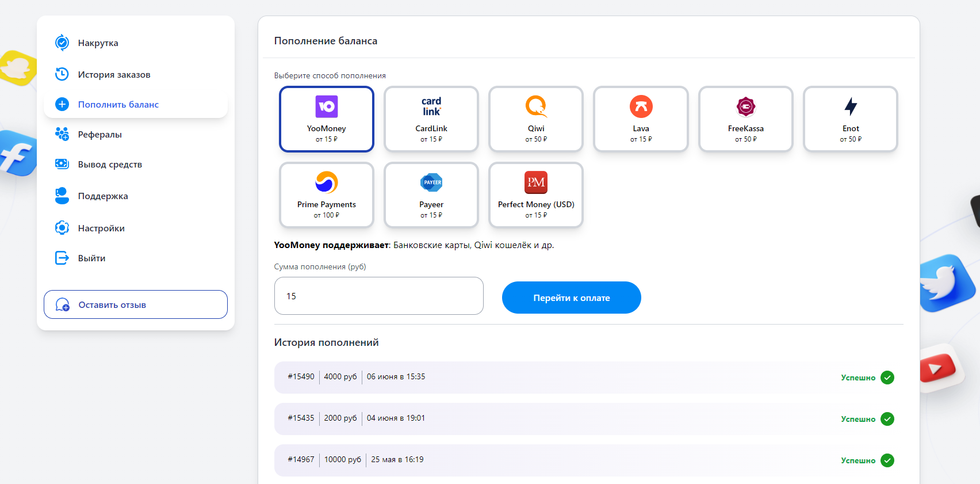Image resolution: width=980 pixels, height=484 pixels.
Task: Click date 06 июня в 15:35
Action: pyautogui.click(x=396, y=376)
